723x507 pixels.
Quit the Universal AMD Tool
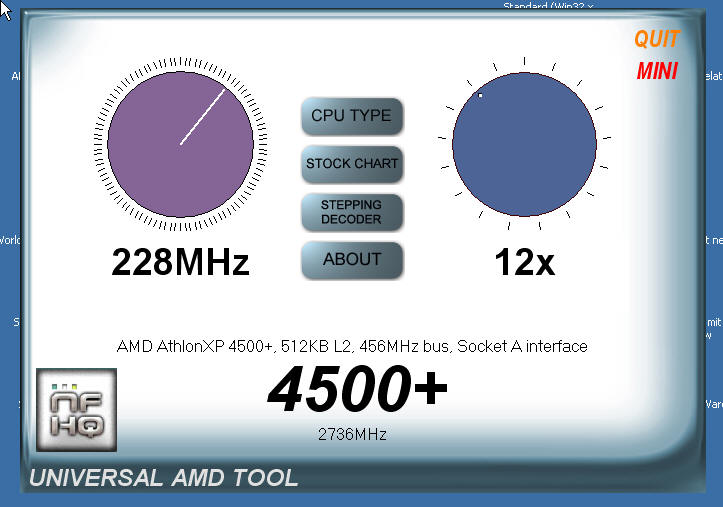(x=657, y=39)
